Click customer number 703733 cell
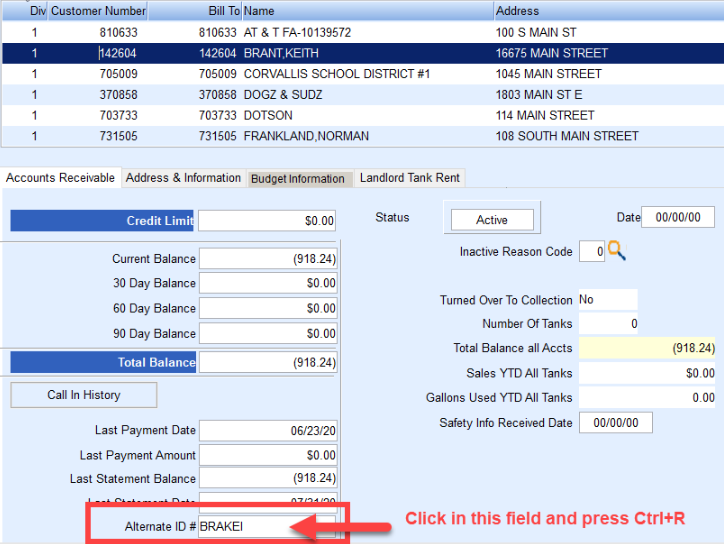Screen dimensions: 724x544 [x=119, y=115]
